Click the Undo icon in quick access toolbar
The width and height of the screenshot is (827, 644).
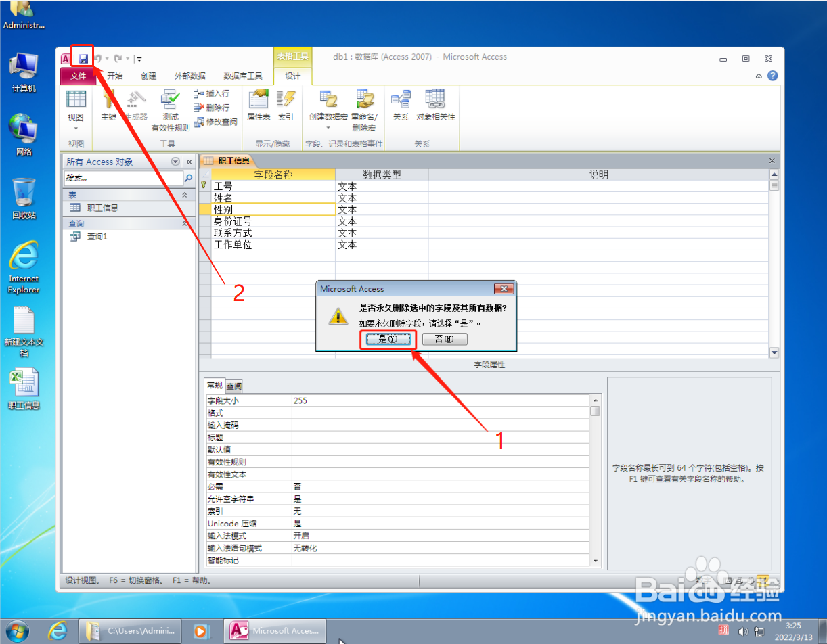pos(99,58)
